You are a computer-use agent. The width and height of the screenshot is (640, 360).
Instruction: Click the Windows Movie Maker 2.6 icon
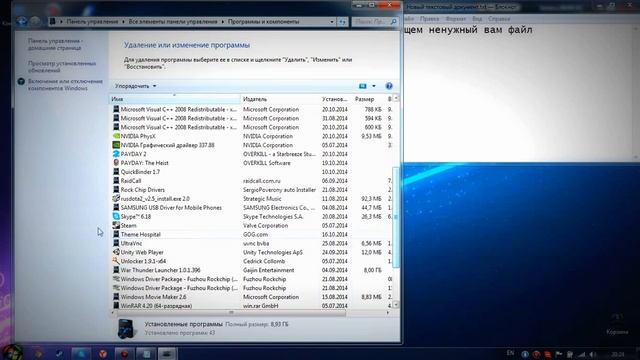click(x=116, y=297)
